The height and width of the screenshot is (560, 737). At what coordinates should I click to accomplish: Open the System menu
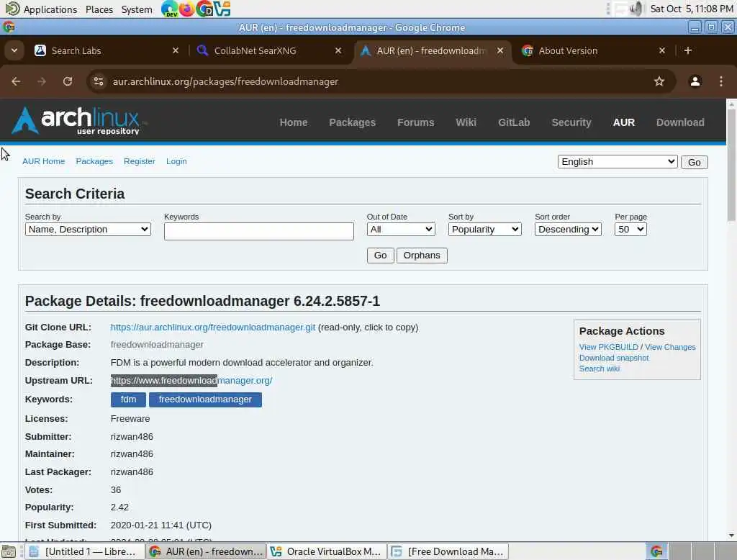(x=137, y=9)
